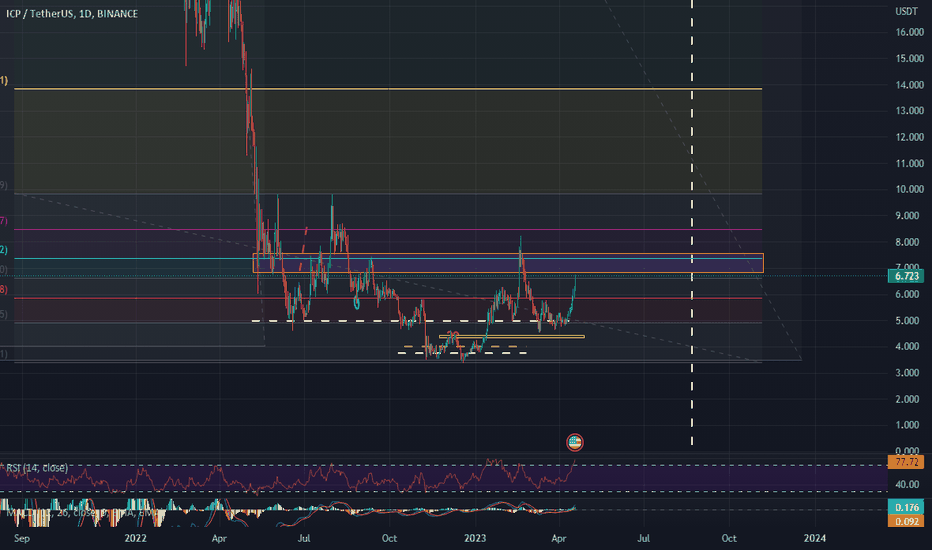Select the white dashed vertical line drawing
The height and width of the screenshot is (550, 932).
pos(692,223)
